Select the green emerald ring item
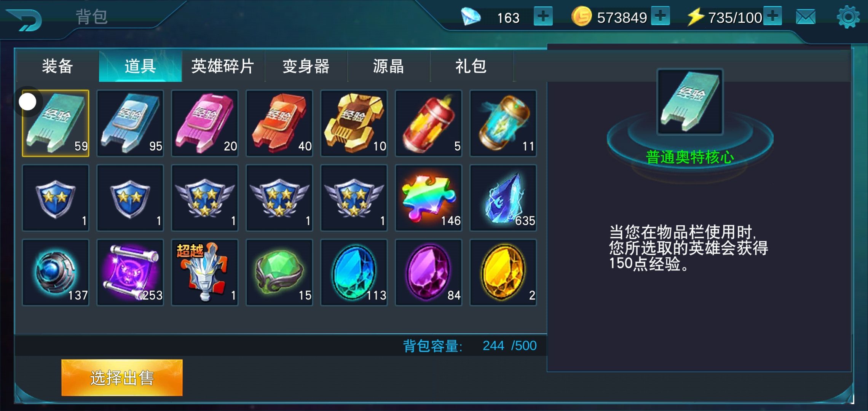868x411 pixels. (279, 272)
